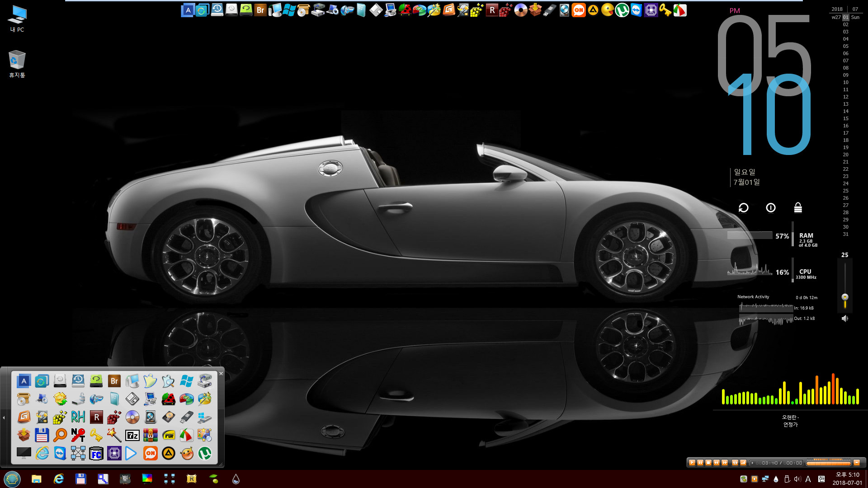Open the taskbar clock showing 오후 5:10
This screenshot has height=488, width=868.
847,479
